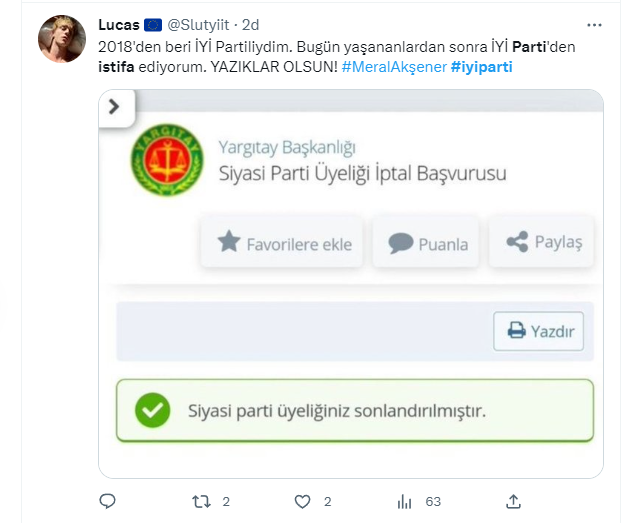This screenshot has height=523, width=634.
Task: Retweet this post
Action: pos(201,500)
